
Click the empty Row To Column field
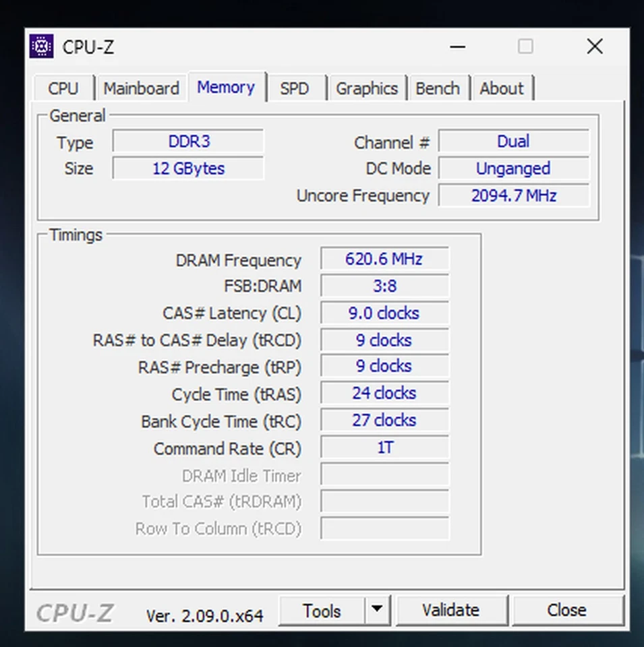click(384, 528)
